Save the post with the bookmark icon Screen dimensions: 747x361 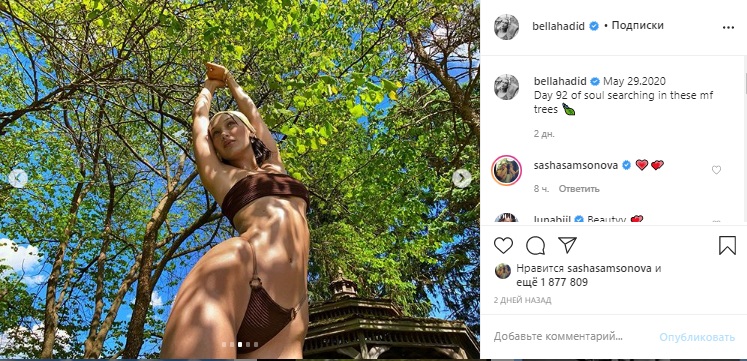coord(727,245)
